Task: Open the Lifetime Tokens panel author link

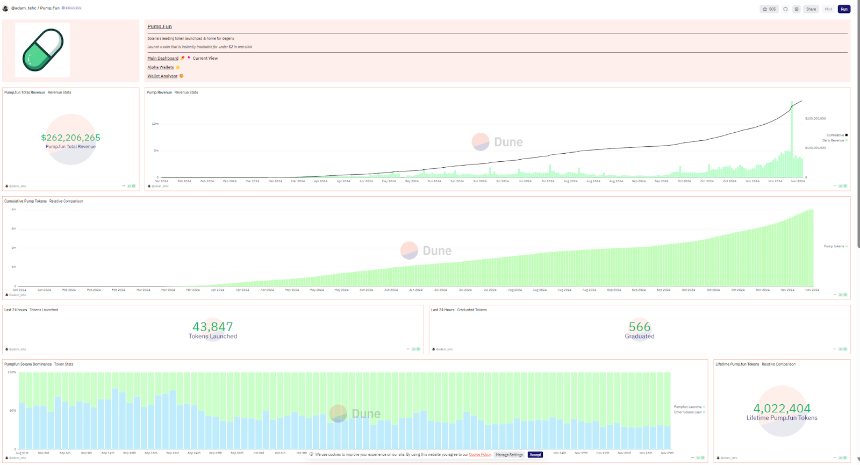Action: [x=727, y=458]
